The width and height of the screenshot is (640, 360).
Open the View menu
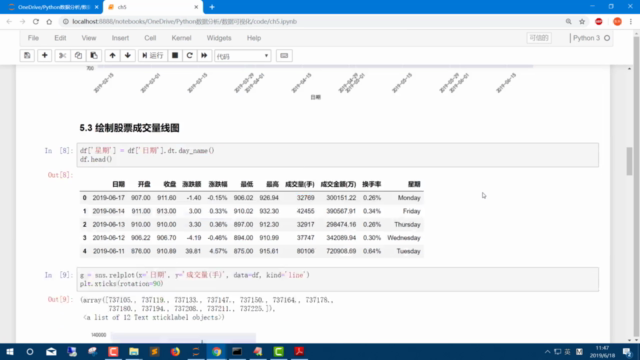click(89, 38)
